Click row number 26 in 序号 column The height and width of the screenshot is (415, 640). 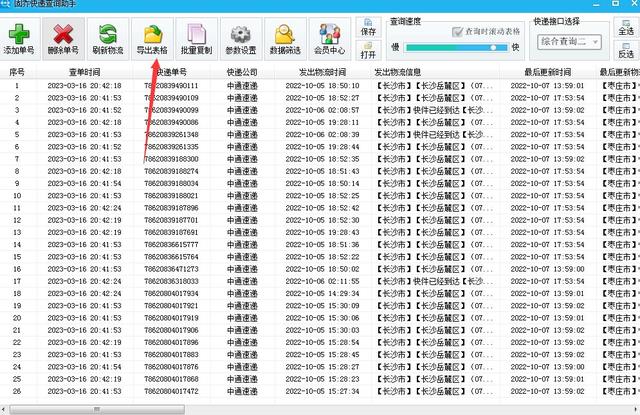coord(17,391)
